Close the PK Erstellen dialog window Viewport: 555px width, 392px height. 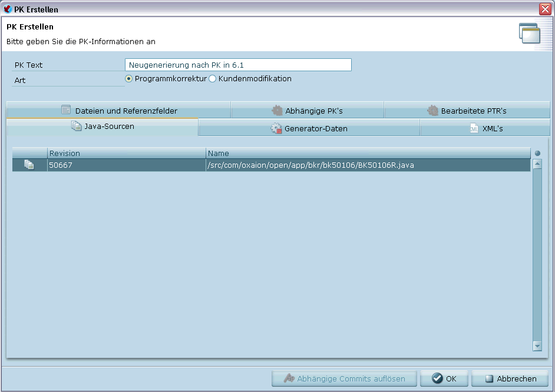click(545, 9)
